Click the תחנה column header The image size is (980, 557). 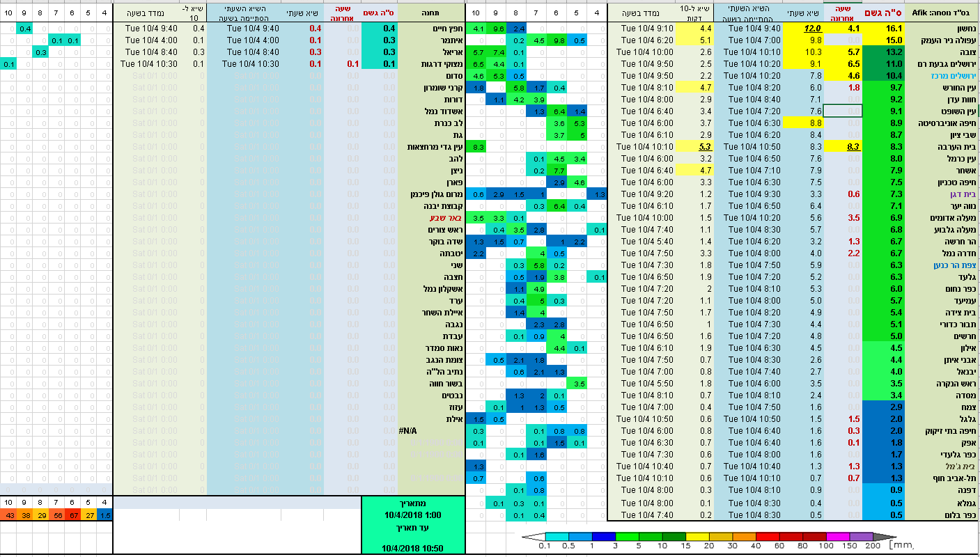[430, 13]
